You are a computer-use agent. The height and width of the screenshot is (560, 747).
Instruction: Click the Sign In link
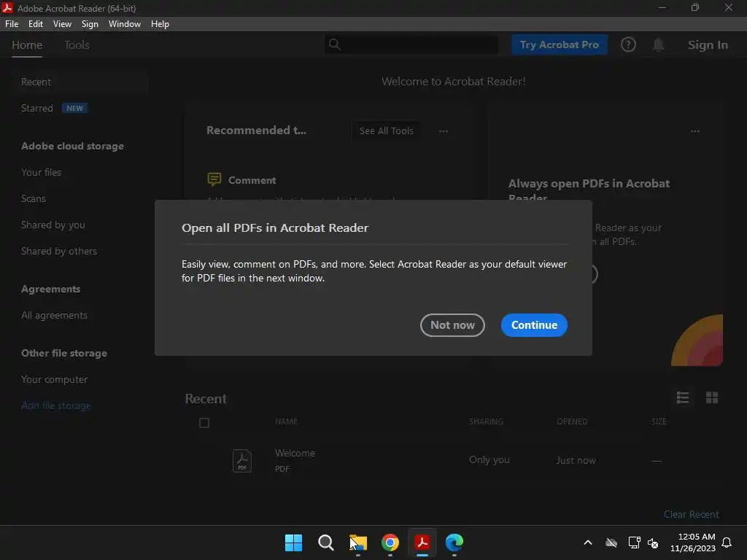click(x=708, y=44)
